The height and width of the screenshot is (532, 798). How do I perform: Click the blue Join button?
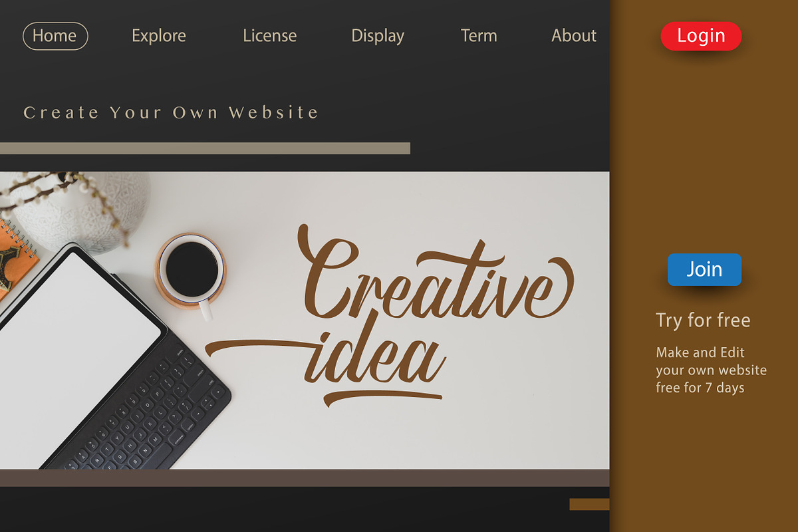pyautogui.click(x=704, y=269)
